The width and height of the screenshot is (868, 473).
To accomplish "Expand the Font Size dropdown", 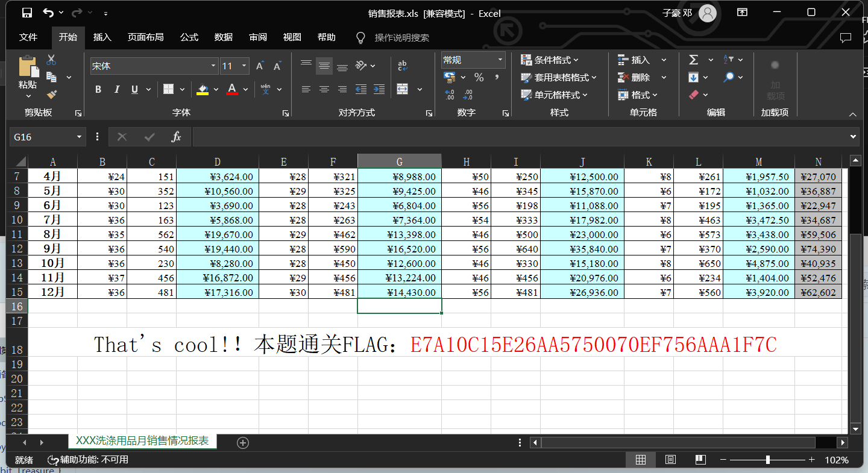I will tap(244, 65).
